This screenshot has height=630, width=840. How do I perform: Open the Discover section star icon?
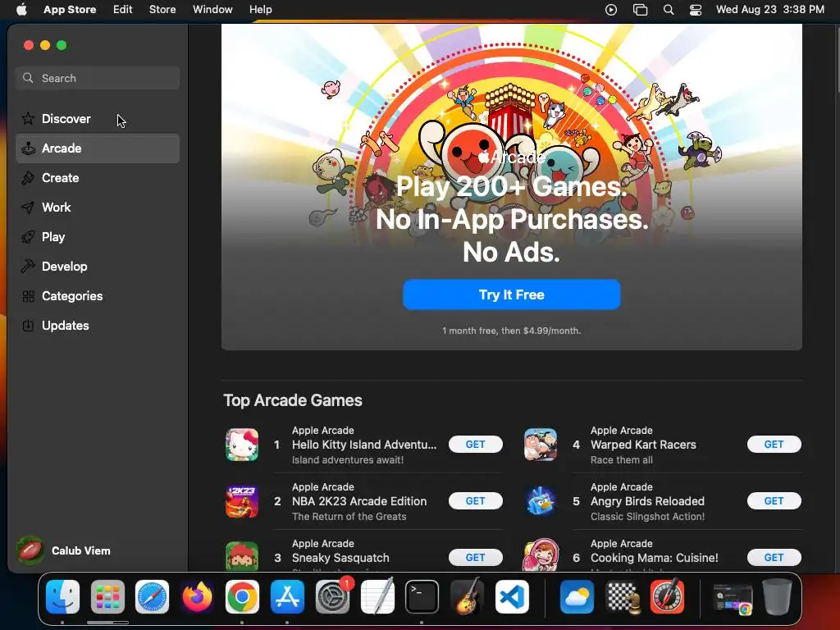point(28,118)
